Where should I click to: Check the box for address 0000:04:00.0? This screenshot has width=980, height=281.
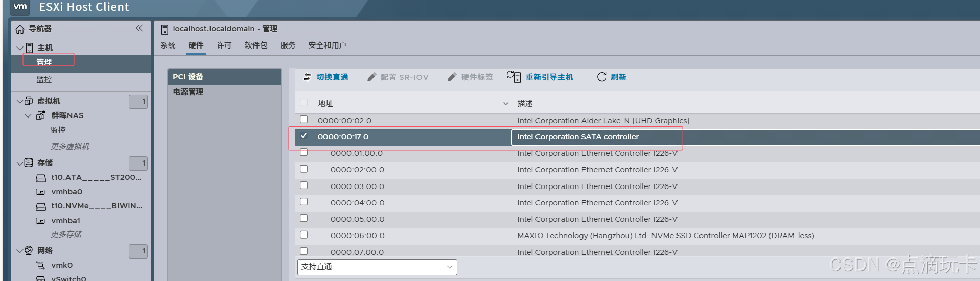coord(304,202)
